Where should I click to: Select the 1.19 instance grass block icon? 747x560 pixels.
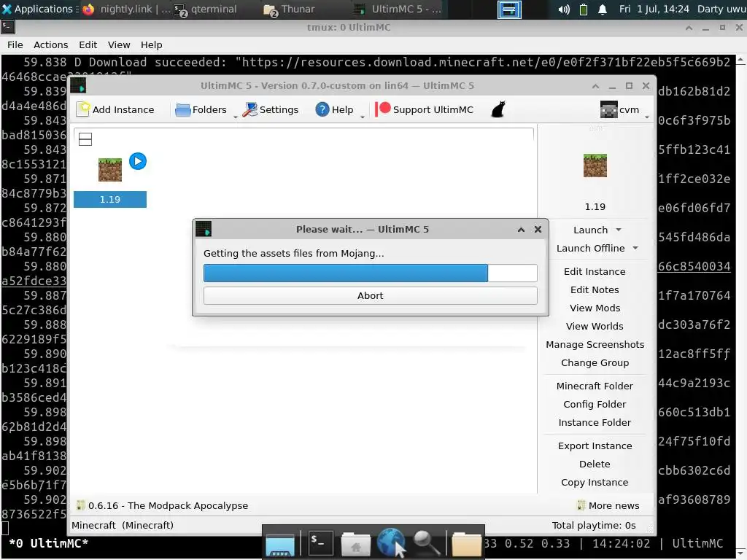point(110,170)
